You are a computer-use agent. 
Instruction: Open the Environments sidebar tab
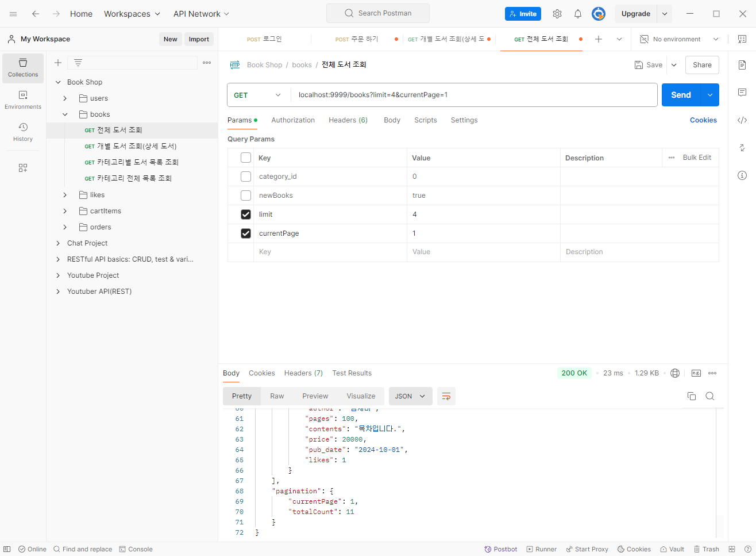(x=23, y=100)
